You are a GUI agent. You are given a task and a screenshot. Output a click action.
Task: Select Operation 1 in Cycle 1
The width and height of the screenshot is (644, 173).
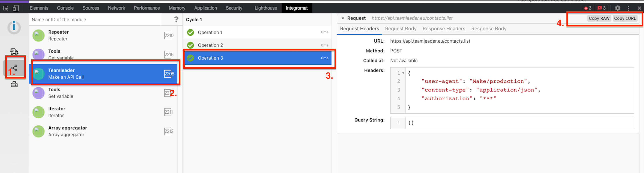tap(257, 32)
